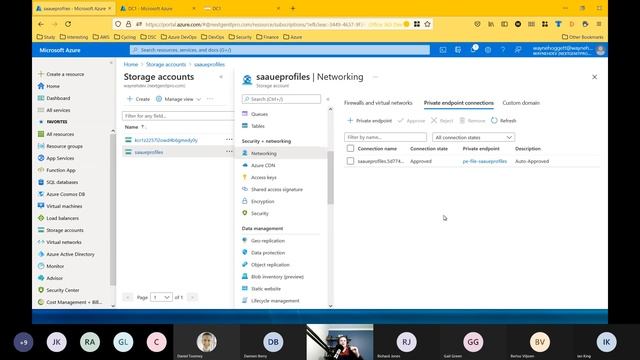Open Cost Management + Billing in sidebar

(x=70, y=302)
